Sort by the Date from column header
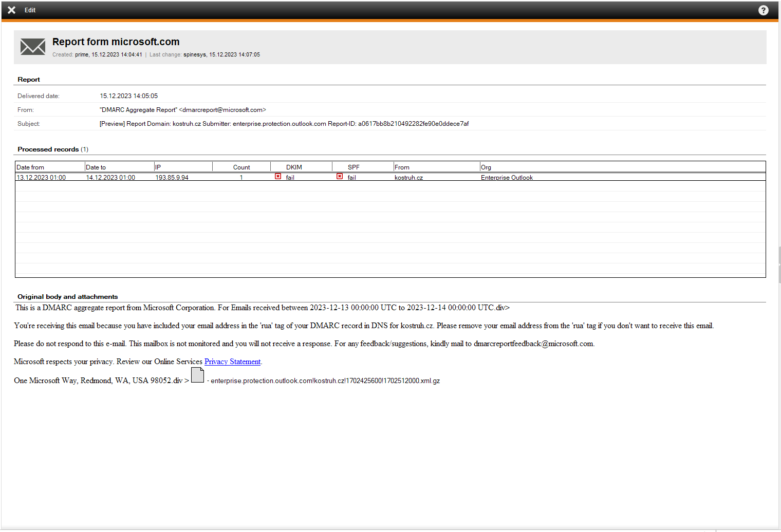 pos(50,167)
